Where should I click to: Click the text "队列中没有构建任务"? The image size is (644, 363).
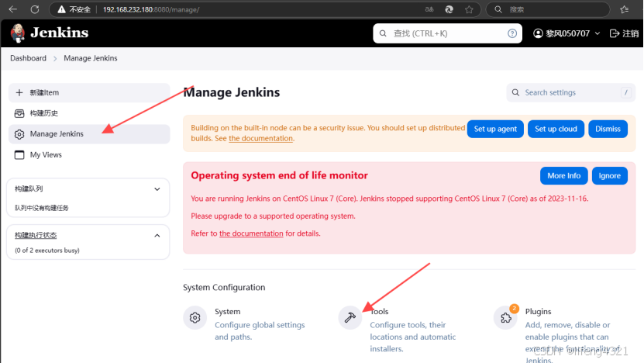tap(42, 208)
